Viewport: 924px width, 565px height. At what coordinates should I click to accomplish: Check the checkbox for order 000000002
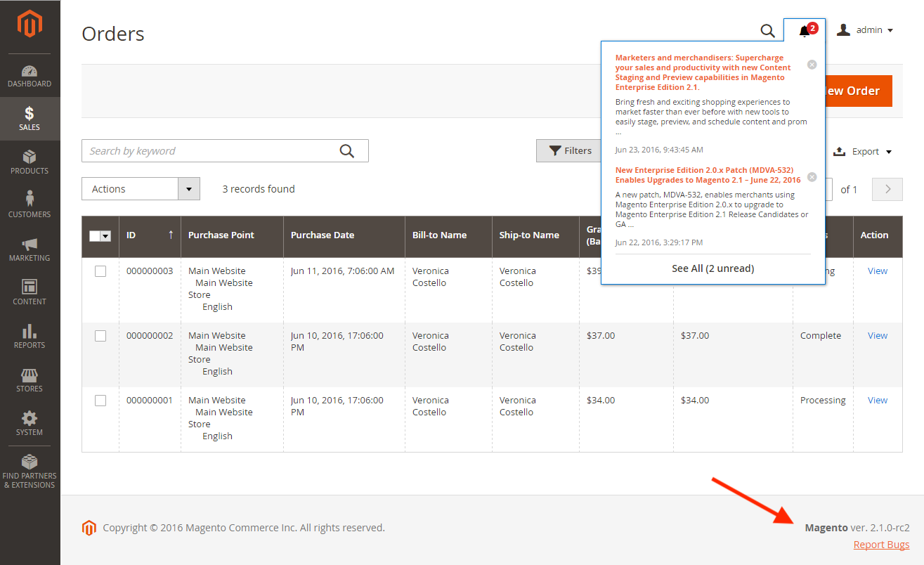coord(100,335)
